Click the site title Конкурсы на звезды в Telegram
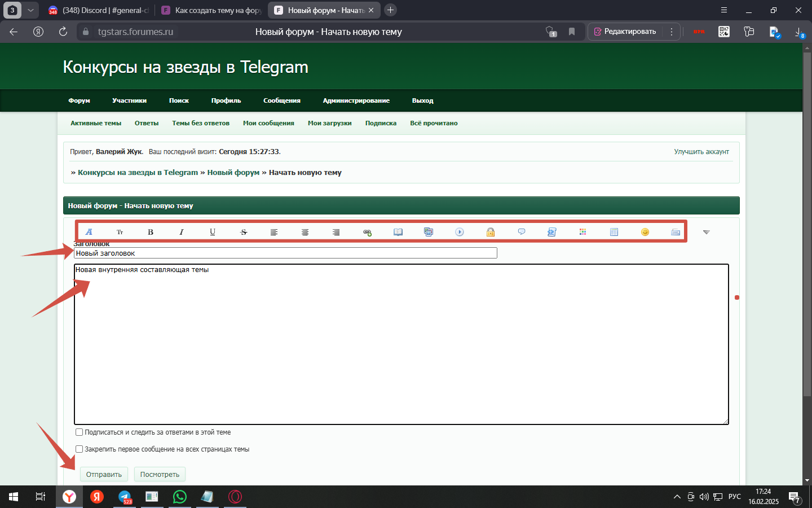 point(186,67)
